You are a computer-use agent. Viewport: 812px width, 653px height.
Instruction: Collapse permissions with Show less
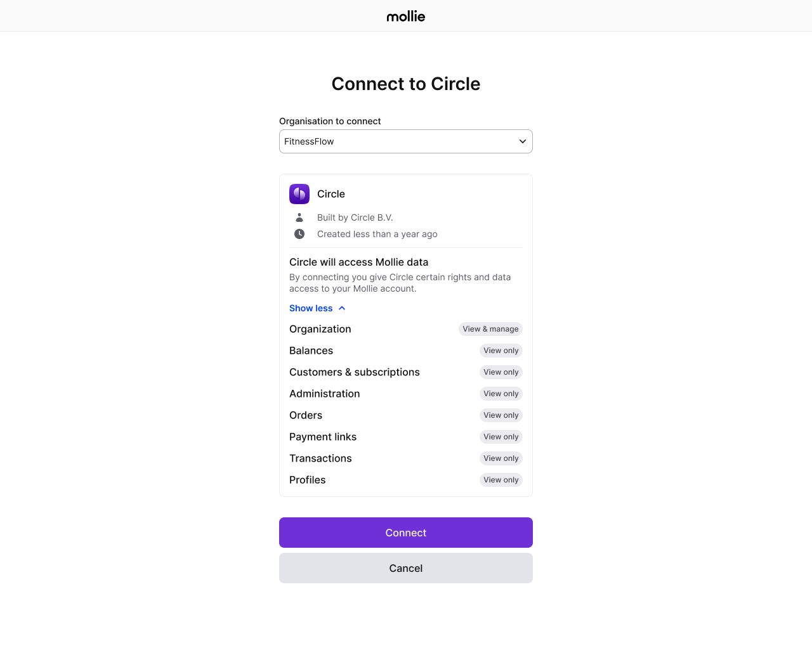311,308
